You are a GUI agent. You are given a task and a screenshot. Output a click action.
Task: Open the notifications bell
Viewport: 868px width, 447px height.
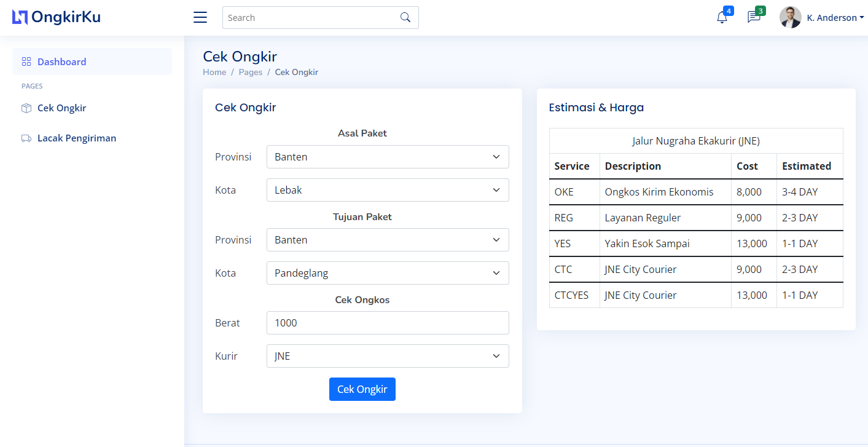[722, 18]
